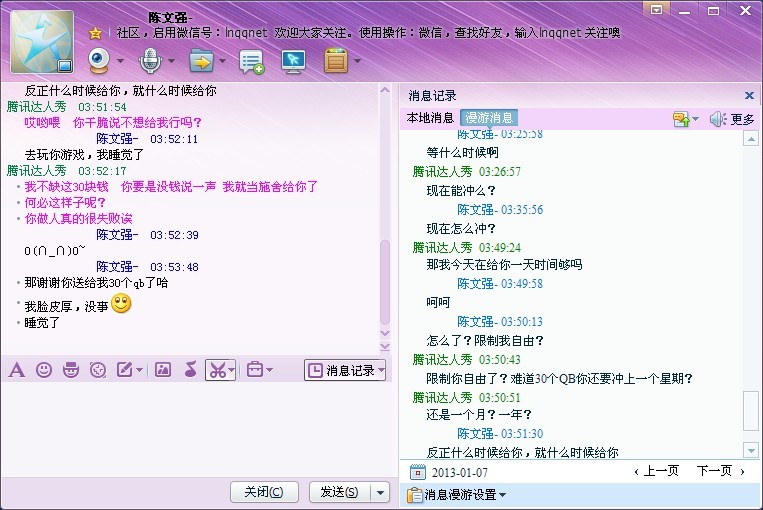The image size is (763, 510).
Task: Create a discussion group icon
Action: (252, 62)
